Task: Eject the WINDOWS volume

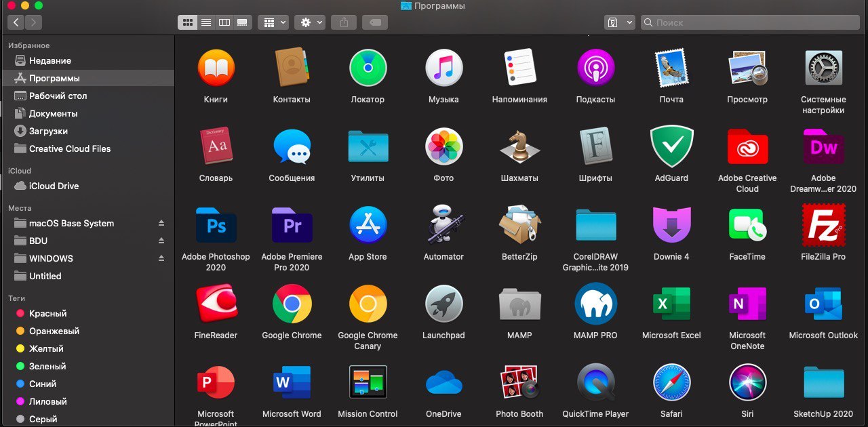Action: tap(161, 258)
